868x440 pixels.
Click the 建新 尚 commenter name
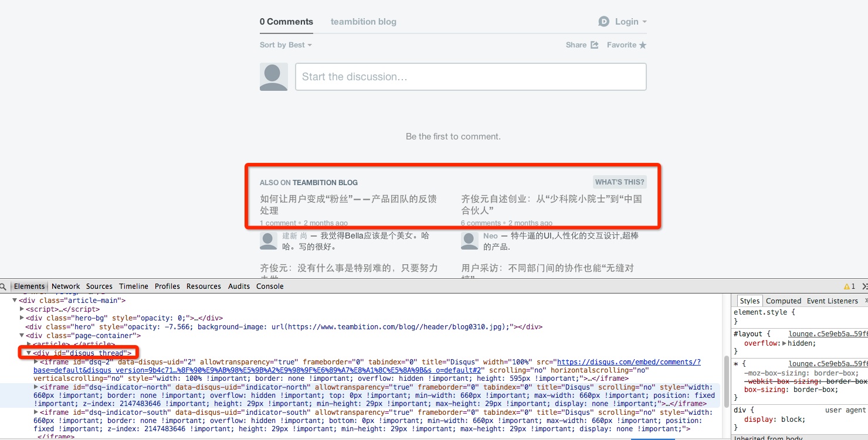point(295,236)
